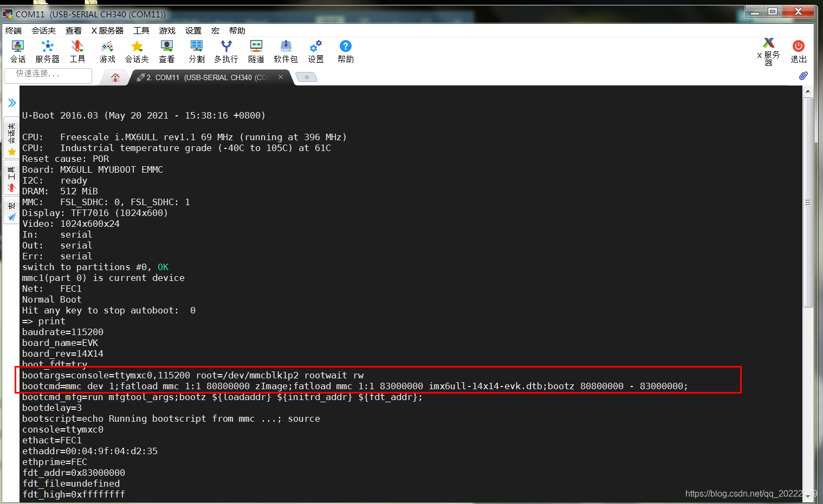823x504 pixels.
Task: Open the 宏 macros menu
Action: tap(215, 30)
